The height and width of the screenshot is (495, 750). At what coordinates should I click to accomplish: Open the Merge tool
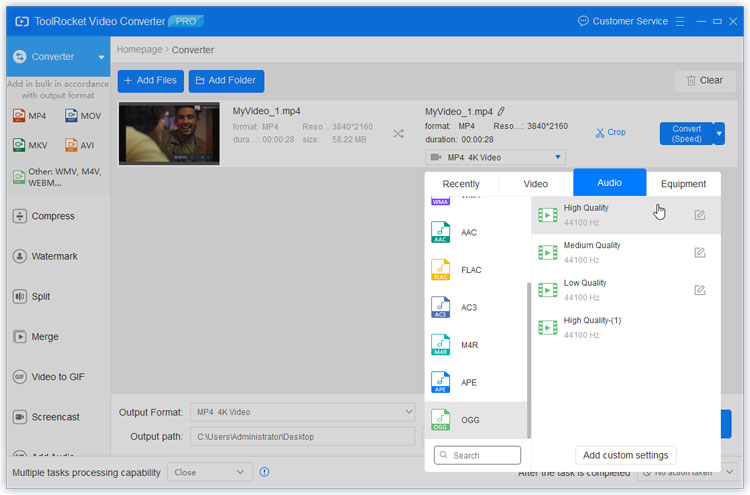point(36,337)
